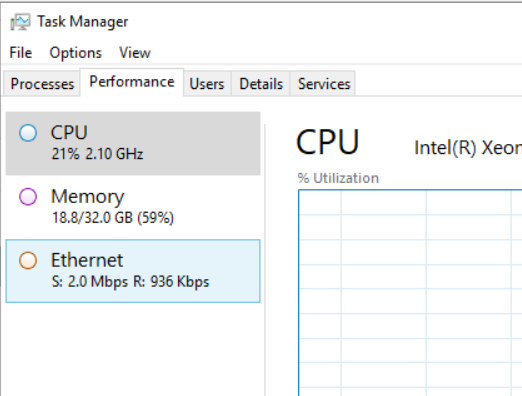Go to the Users tab

207,84
